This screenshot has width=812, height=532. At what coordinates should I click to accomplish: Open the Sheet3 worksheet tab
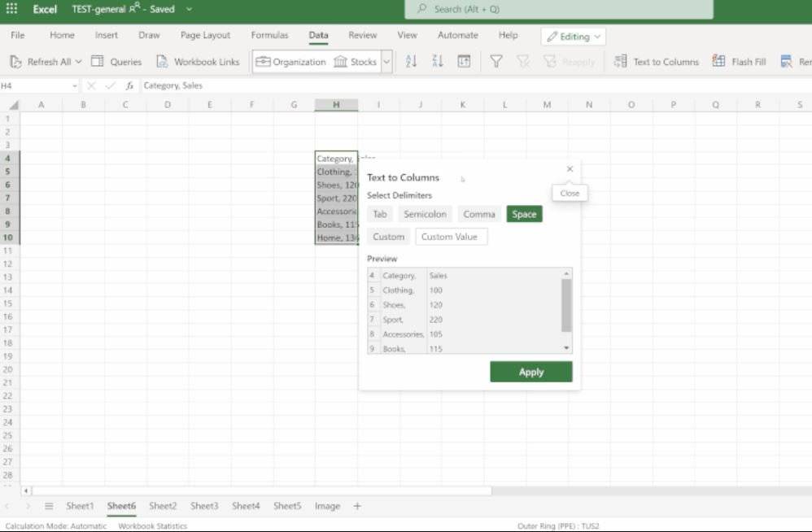tap(204, 506)
